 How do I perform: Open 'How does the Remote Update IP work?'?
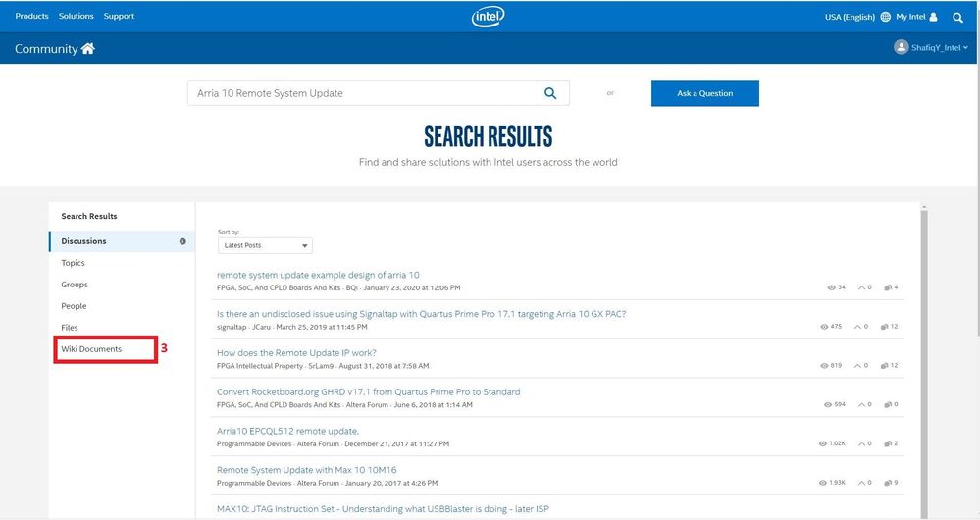tap(296, 353)
